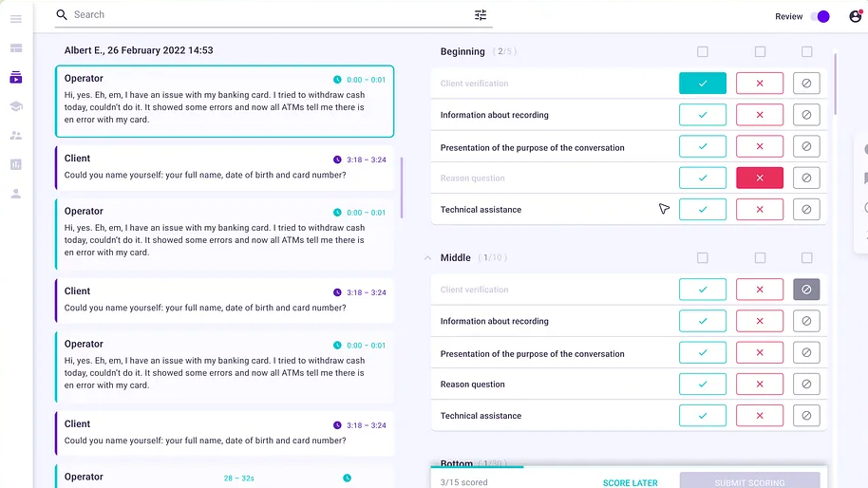Fail Middle Information about recording
Viewport: 868px width, 488px height.
tap(760, 321)
